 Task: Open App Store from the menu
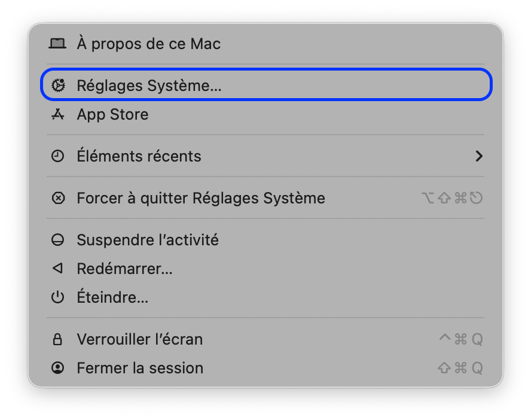point(112,114)
